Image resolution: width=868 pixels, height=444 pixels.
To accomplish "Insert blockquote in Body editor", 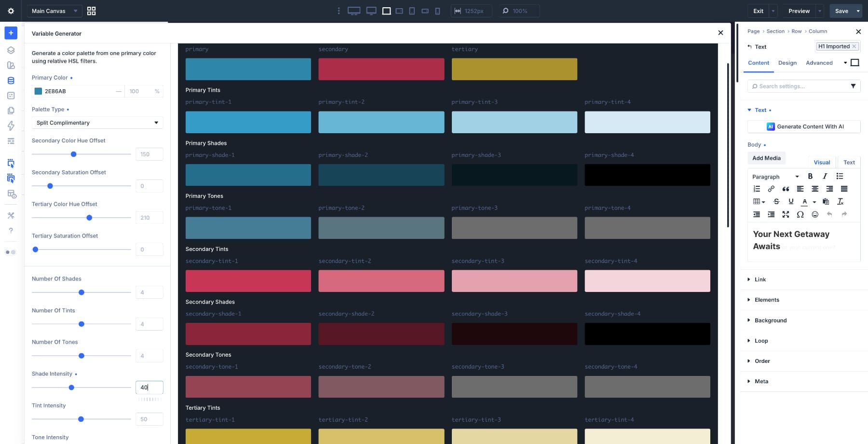I will pyautogui.click(x=786, y=189).
